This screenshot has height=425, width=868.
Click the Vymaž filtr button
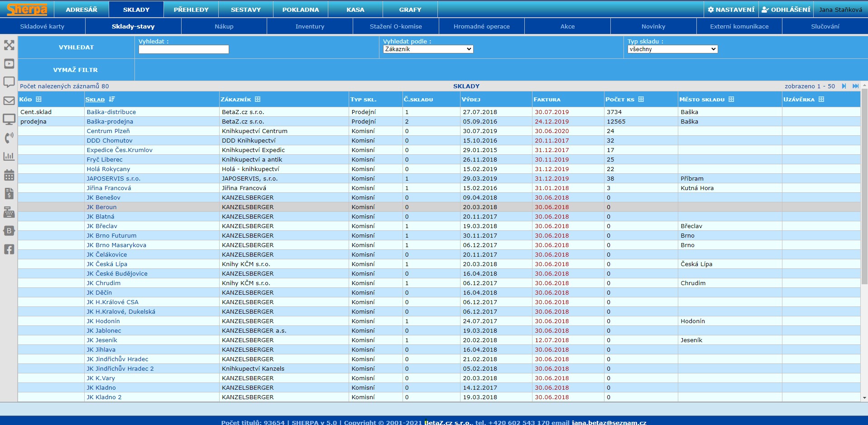click(x=76, y=70)
